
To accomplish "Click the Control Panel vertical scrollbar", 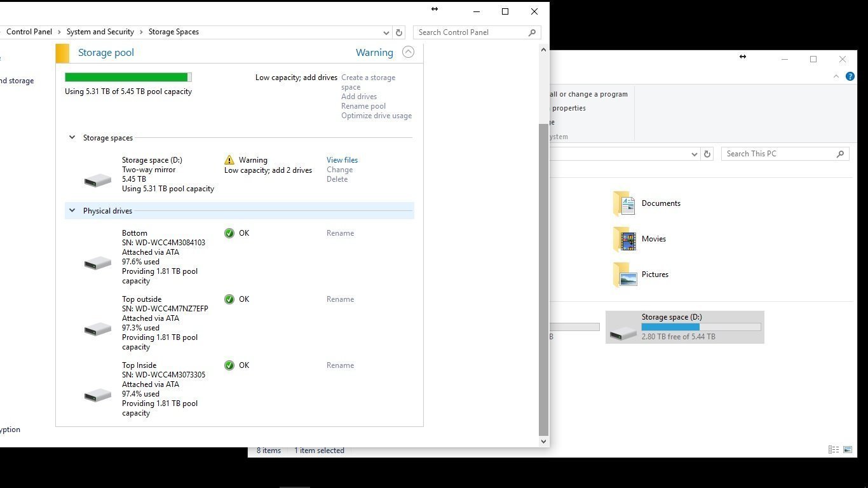I will click(543, 278).
